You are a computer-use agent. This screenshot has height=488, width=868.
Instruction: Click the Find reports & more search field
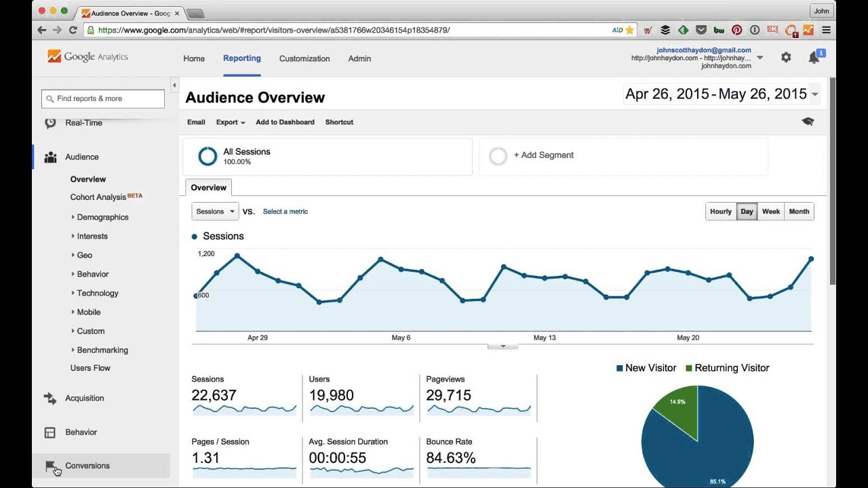point(103,99)
